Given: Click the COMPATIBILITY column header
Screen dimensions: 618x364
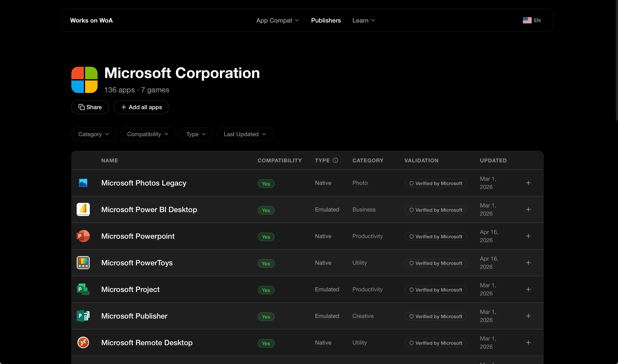Looking at the screenshot, I should click(x=280, y=161).
